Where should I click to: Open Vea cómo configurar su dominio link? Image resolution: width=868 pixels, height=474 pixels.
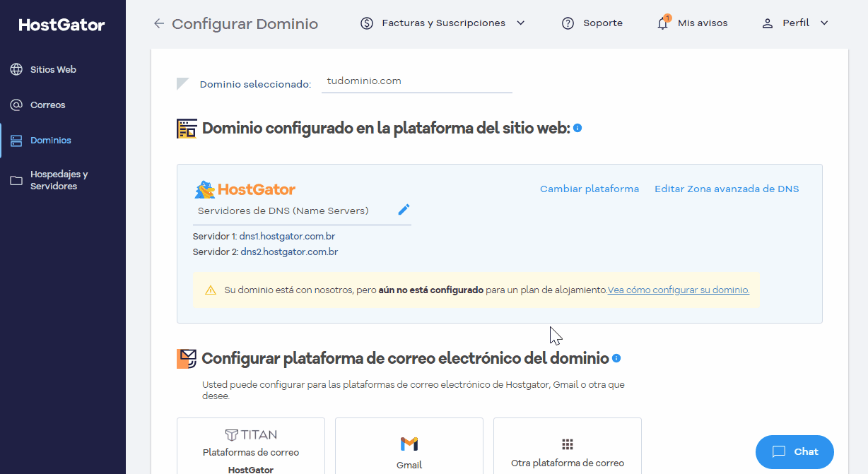pyautogui.click(x=679, y=290)
